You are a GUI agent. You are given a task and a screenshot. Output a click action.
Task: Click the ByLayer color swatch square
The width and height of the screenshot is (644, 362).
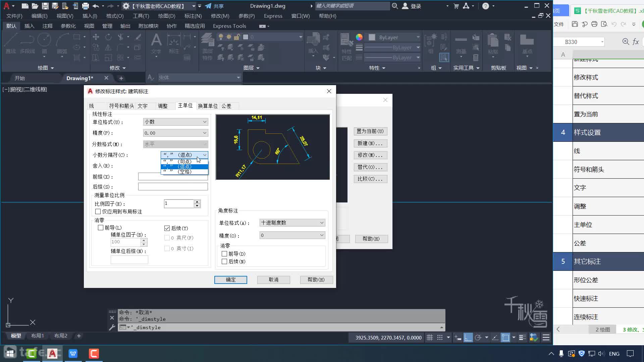tap(372, 37)
